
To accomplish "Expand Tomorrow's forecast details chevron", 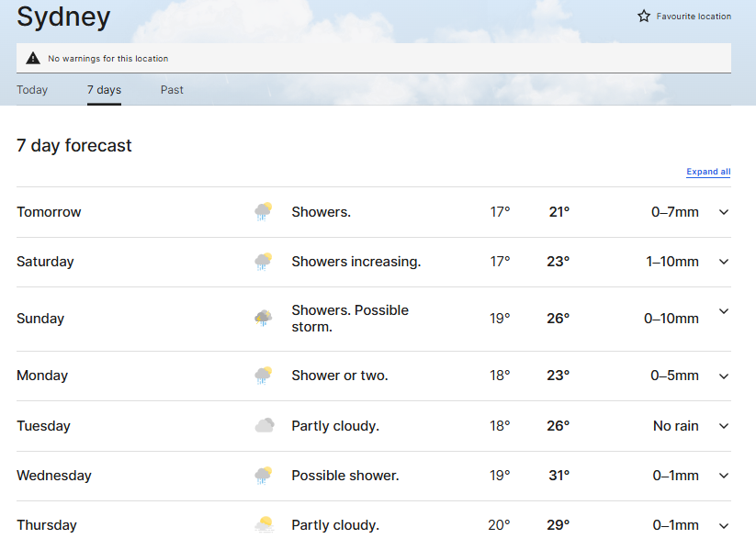I will pos(724,212).
